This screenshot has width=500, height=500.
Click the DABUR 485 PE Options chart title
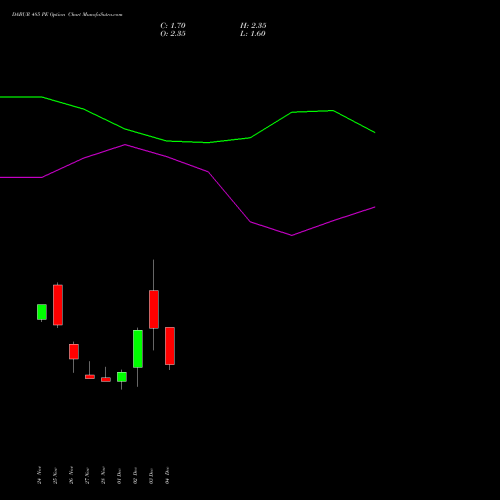pos(67,15)
